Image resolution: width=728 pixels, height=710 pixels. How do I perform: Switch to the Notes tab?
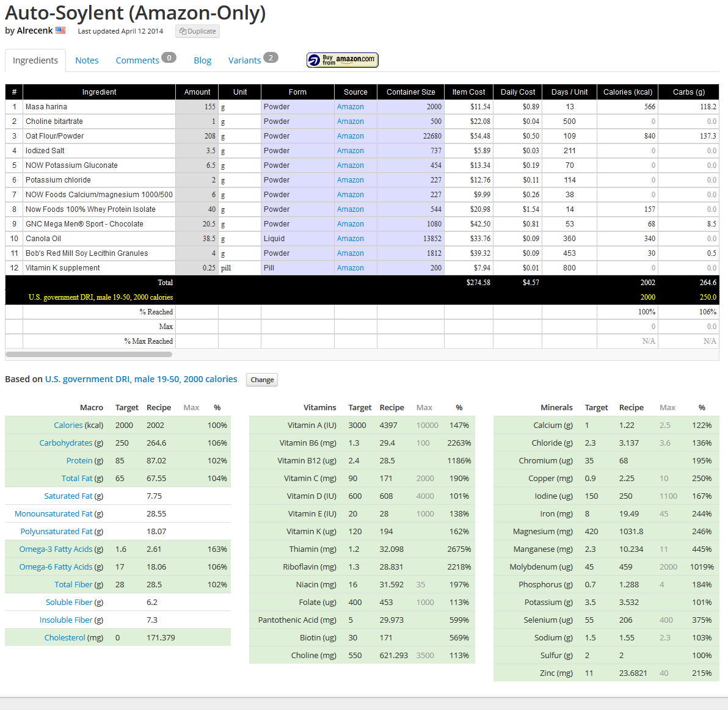click(87, 60)
